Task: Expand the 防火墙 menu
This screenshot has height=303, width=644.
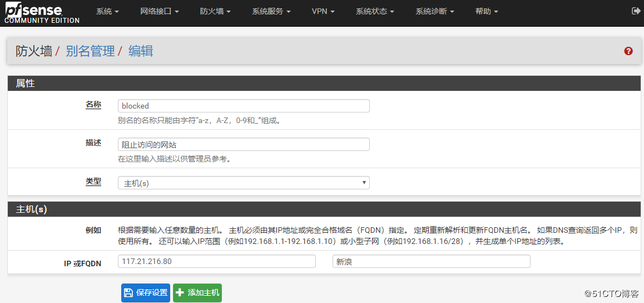Action: 215,12
